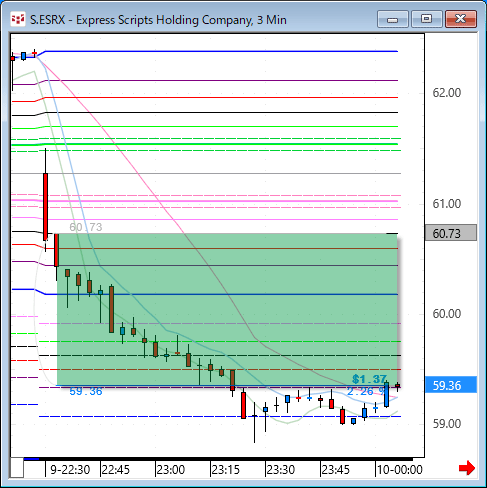Click the 23:45 time axis label

coord(336,470)
